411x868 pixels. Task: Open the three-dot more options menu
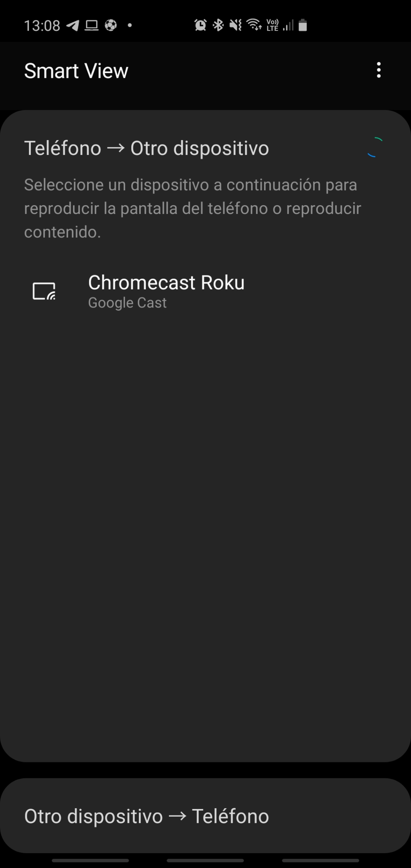tap(378, 71)
